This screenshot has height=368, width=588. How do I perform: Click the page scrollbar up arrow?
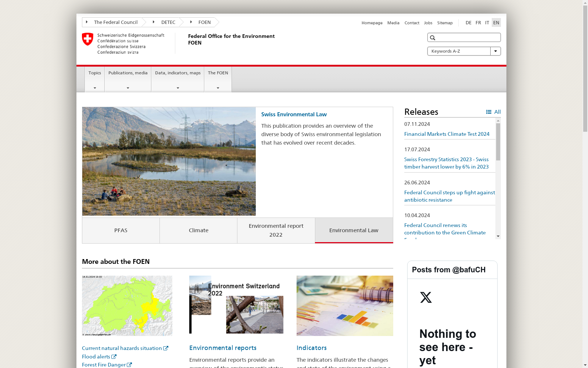[585, 3]
